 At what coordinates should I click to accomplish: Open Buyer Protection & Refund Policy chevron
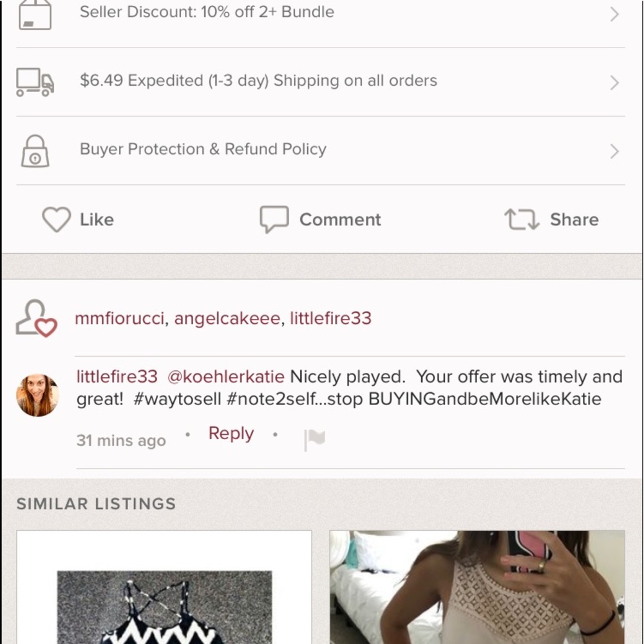[614, 151]
